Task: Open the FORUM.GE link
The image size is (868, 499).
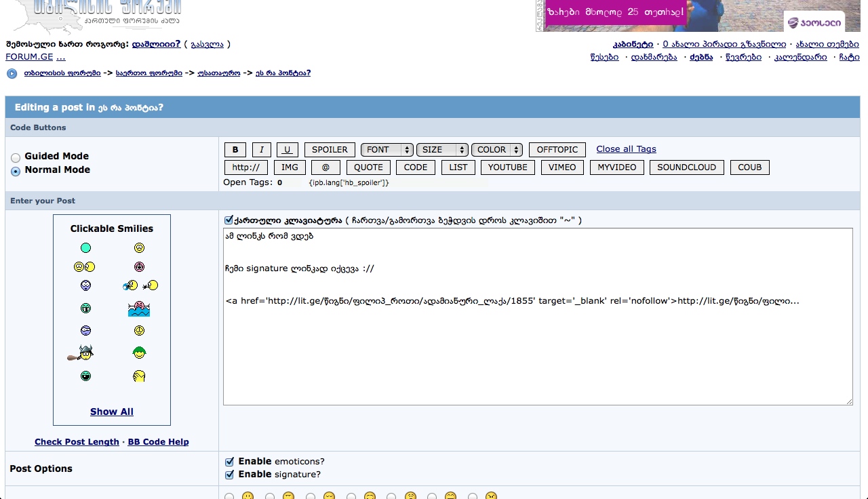Action: [x=29, y=57]
